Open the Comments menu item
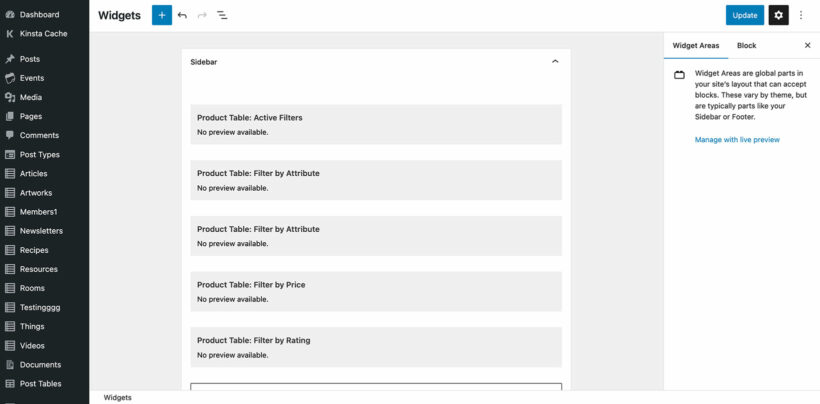 coord(39,135)
